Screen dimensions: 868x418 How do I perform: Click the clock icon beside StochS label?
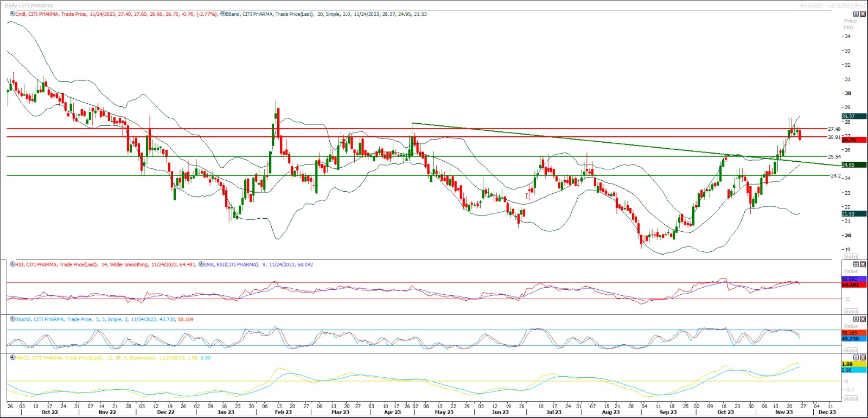12,319
